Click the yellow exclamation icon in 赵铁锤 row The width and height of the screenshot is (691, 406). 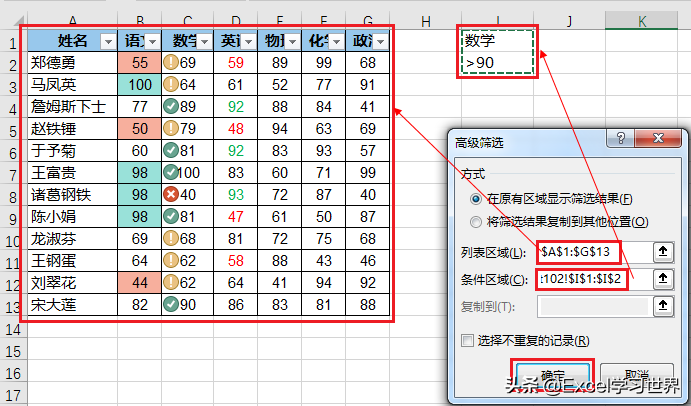click(x=171, y=129)
